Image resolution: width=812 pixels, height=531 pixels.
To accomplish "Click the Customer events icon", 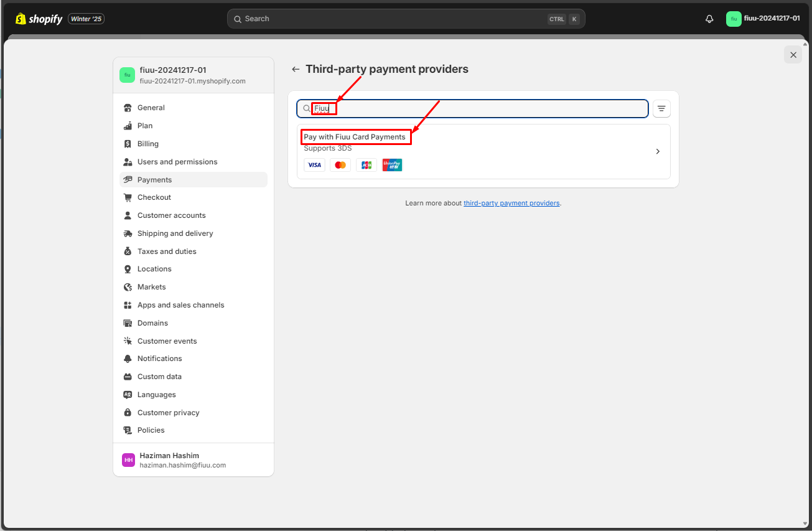I will click(128, 341).
